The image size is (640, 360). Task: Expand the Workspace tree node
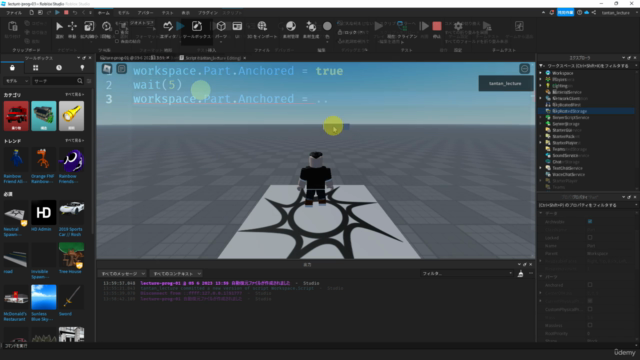541,73
